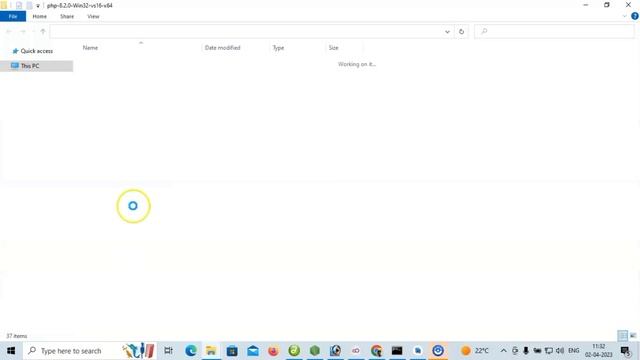Screen dimensions: 640x360
Task: Switch ENG input language indicator
Action: point(573,351)
